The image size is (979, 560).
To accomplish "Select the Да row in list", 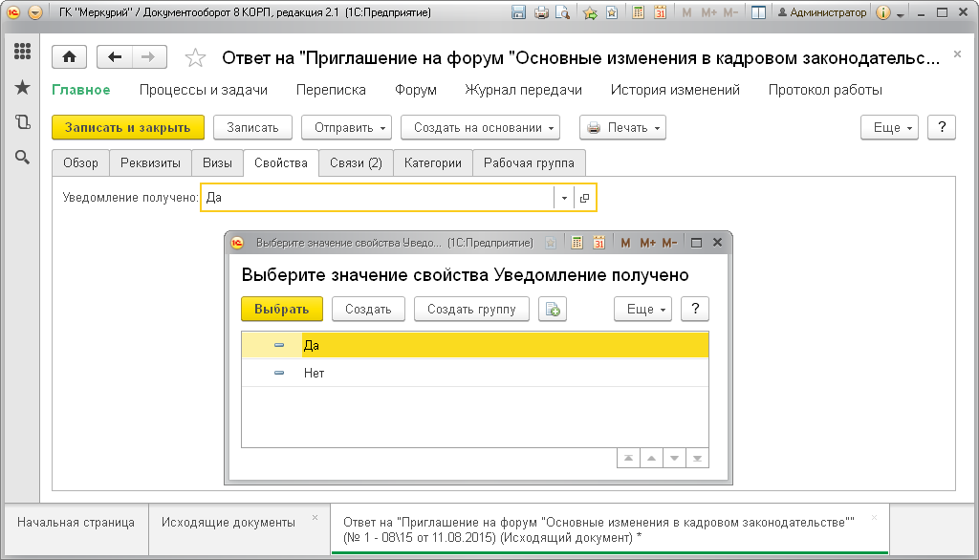I will click(x=475, y=345).
